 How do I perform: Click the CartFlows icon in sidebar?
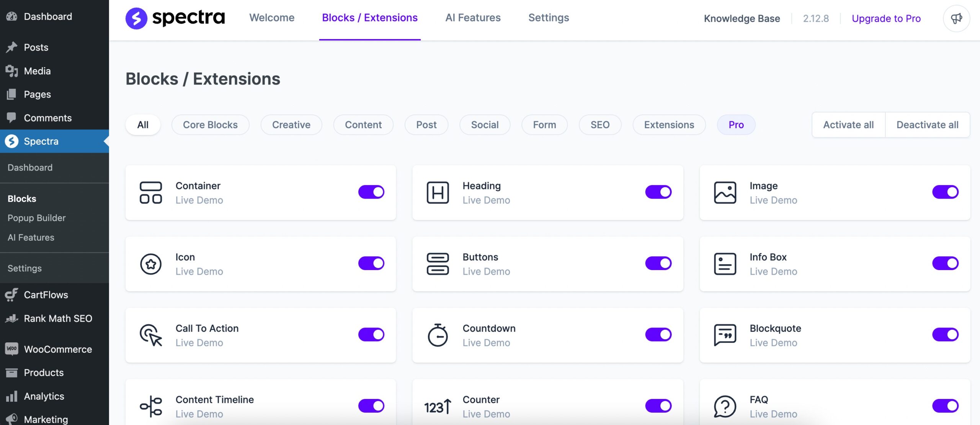pos(11,295)
